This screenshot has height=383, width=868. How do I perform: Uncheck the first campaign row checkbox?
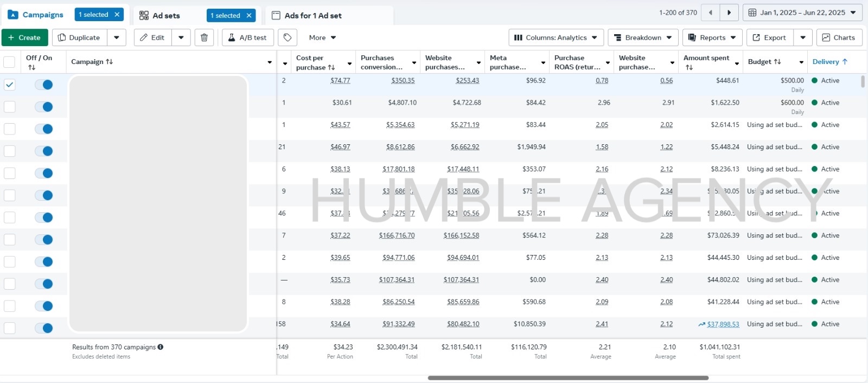pyautogui.click(x=10, y=85)
